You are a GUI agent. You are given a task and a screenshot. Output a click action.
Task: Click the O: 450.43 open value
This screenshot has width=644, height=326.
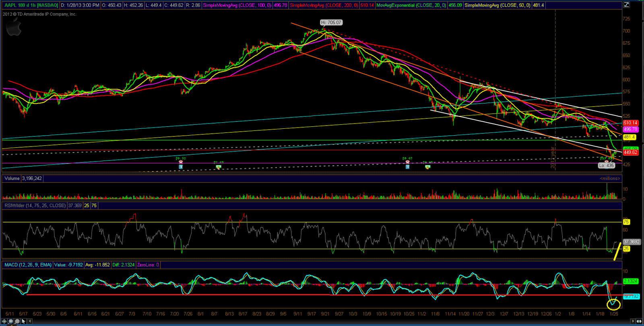click(111, 5)
